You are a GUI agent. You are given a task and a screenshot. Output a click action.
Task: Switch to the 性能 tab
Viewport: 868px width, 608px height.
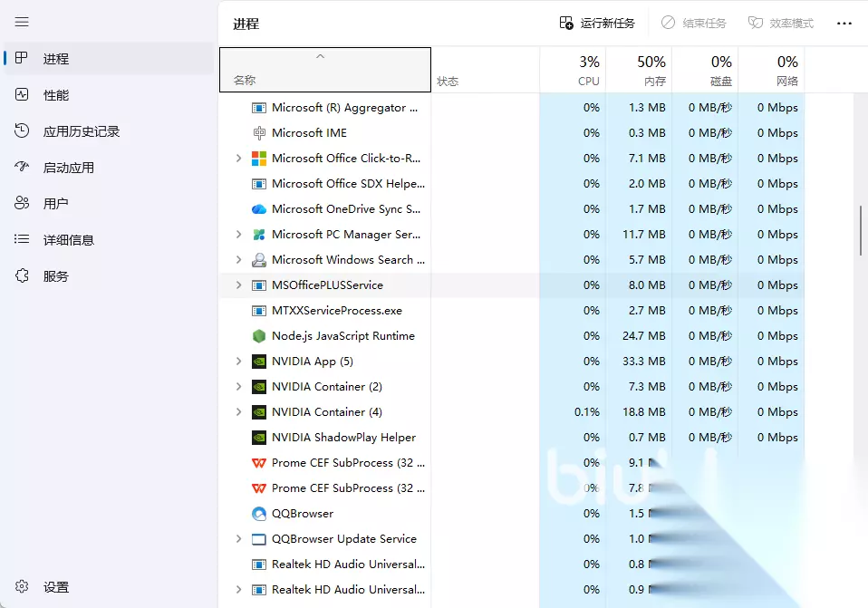click(109, 95)
